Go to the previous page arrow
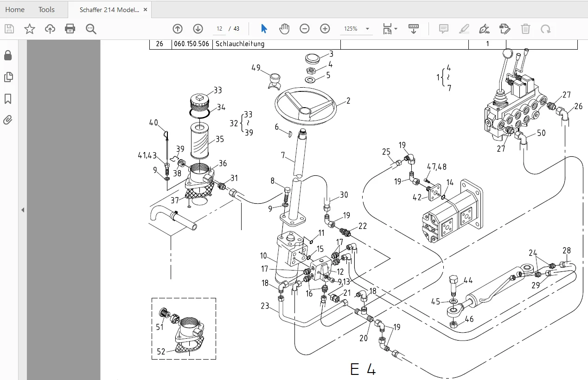Screen dimensions: 588x380 [178, 29]
